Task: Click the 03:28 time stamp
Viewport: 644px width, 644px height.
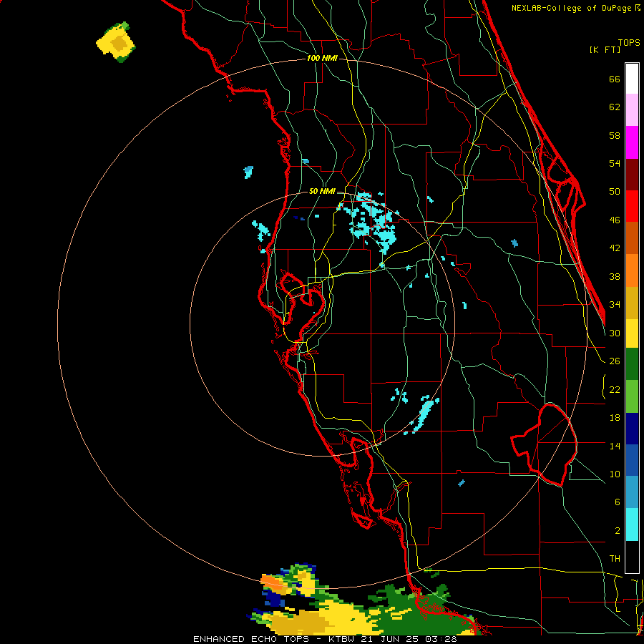Action: [x=439, y=639]
